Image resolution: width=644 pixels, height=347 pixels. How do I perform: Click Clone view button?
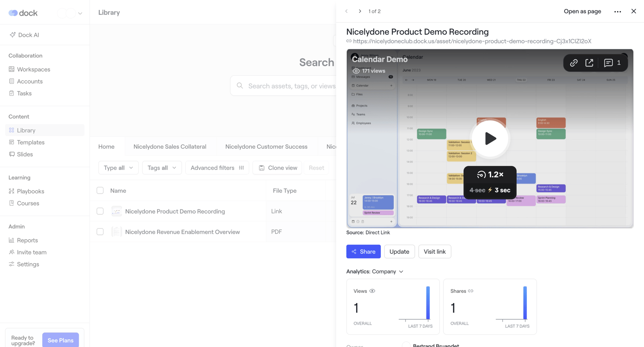277,168
